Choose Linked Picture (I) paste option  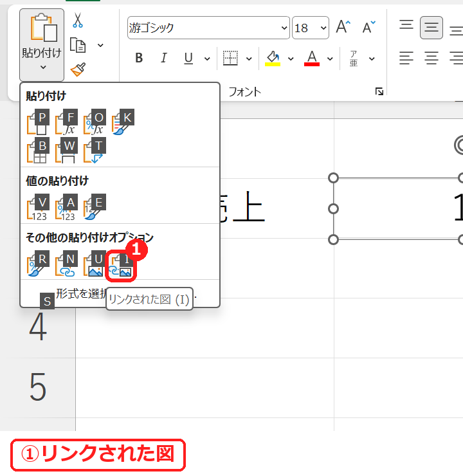pyautogui.click(x=121, y=265)
